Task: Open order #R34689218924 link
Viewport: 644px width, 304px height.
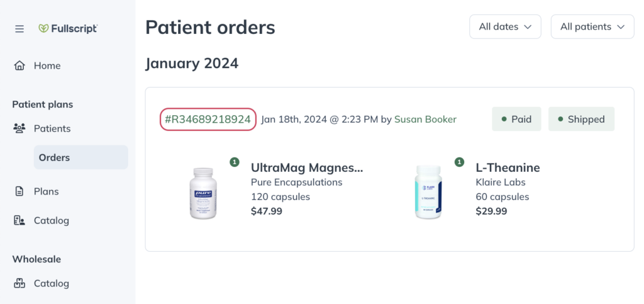Action: click(x=208, y=120)
